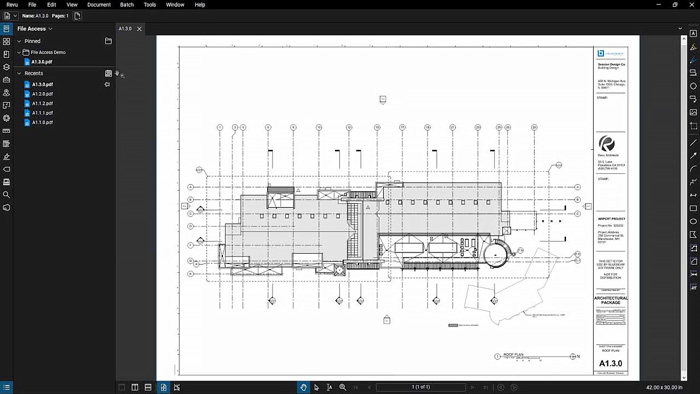Select the Arrow tool

(693, 156)
